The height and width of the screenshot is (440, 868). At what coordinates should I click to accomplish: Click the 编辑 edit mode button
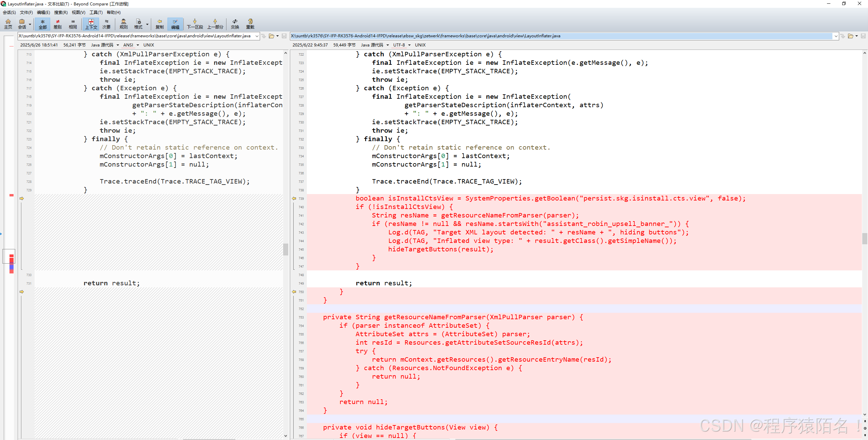click(x=175, y=24)
